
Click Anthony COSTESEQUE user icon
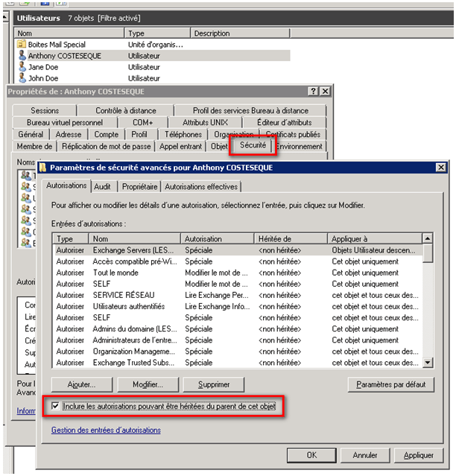click(x=22, y=56)
